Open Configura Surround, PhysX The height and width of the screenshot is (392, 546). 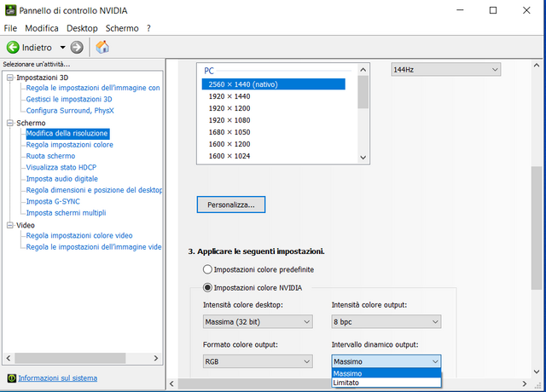[70, 111]
